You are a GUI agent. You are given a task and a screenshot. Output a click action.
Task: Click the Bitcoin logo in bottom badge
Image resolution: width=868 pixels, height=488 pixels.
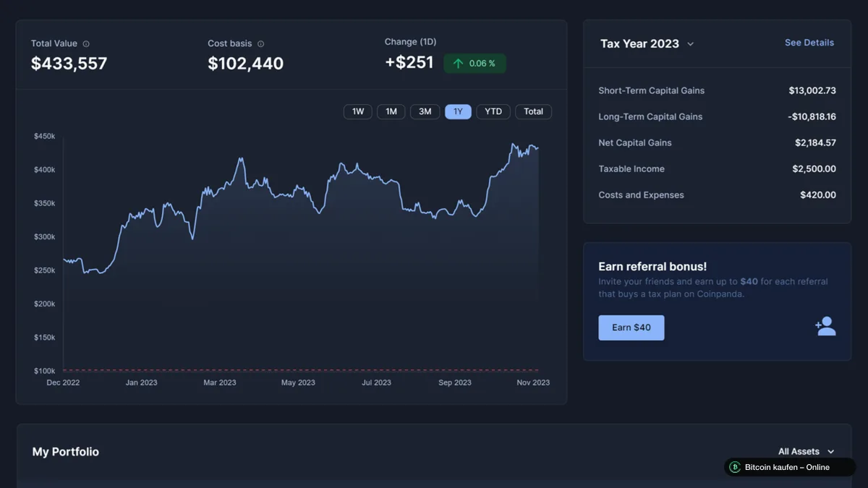point(735,467)
